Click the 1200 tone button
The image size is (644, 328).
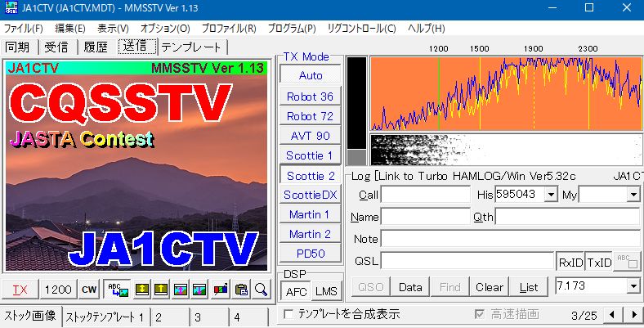pos(58,290)
